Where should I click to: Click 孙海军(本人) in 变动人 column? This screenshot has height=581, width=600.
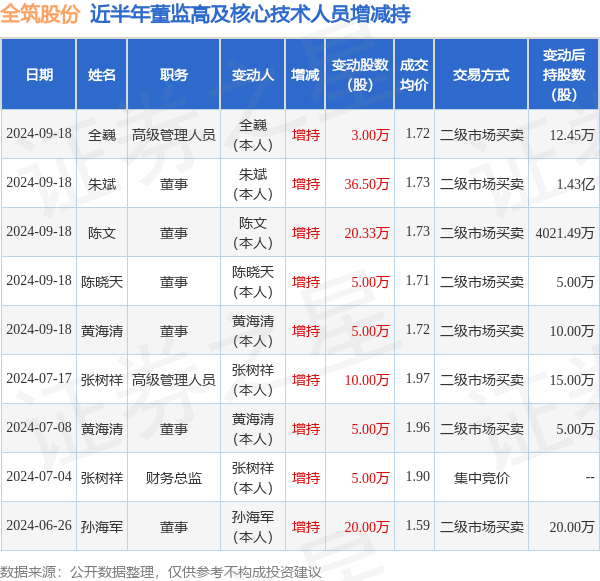tap(253, 527)
